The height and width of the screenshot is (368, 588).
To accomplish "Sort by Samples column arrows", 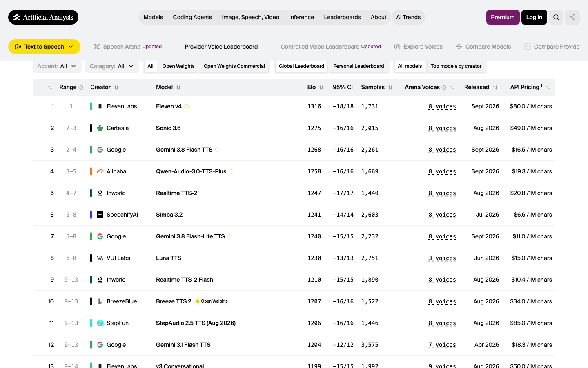I will click(x=390, y=88).
